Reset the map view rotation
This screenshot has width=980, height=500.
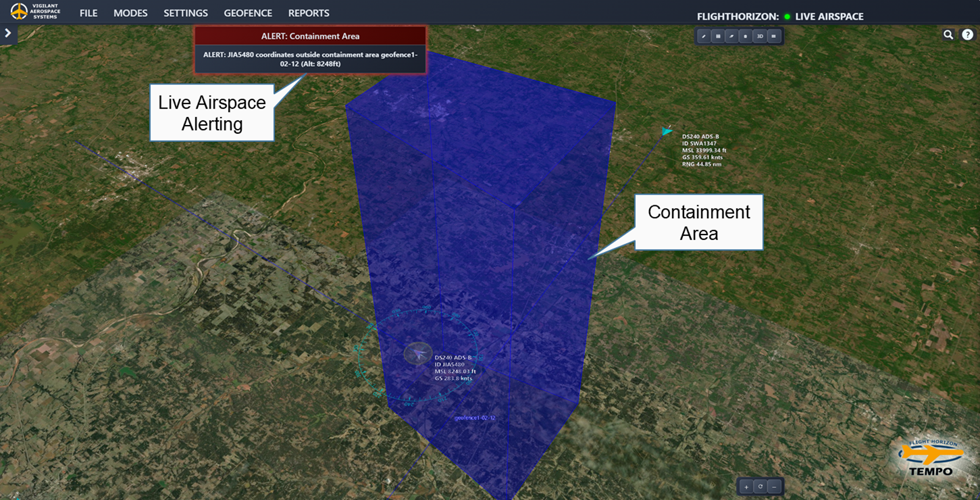[x=760, y=486]
